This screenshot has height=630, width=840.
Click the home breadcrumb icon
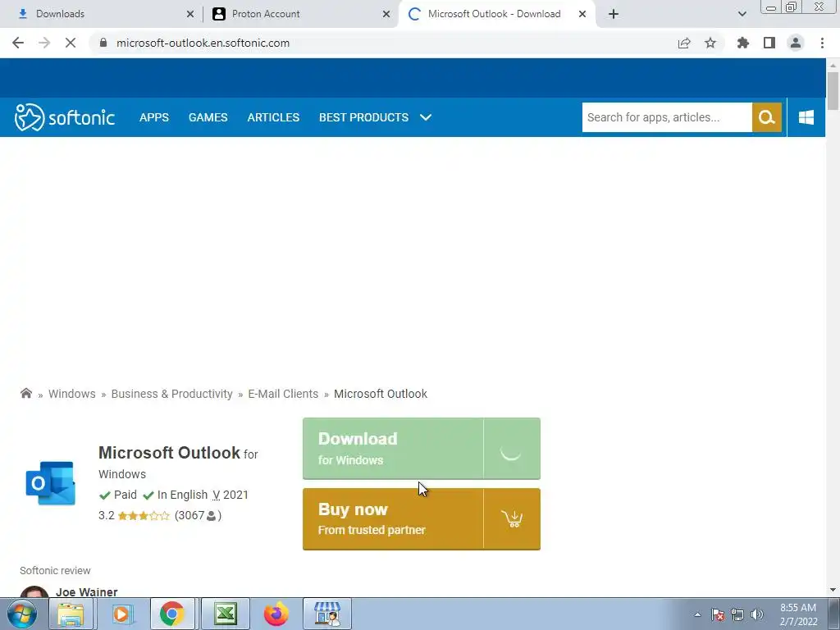[x=25, y=393]
